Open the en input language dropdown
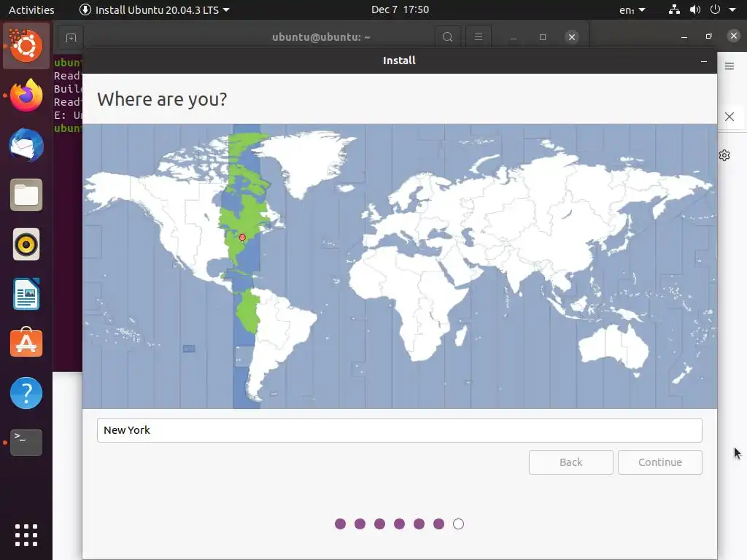 pyautogui.click(x=632, y=10)
